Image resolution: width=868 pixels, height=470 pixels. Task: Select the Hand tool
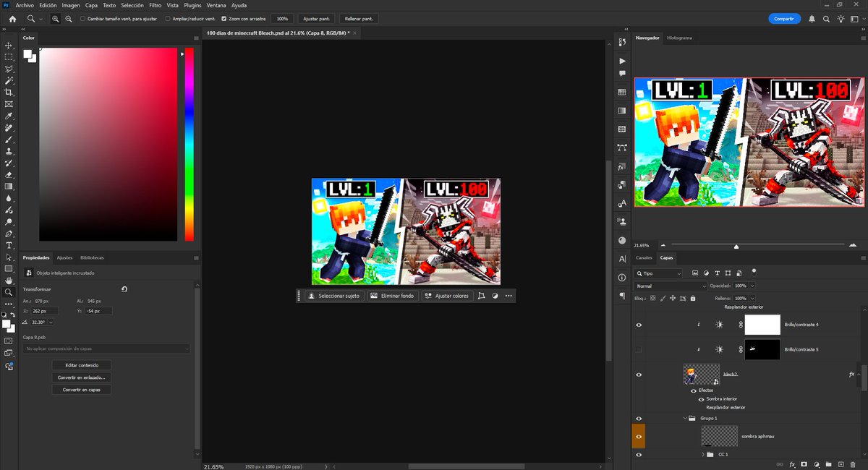pos(9,280)
